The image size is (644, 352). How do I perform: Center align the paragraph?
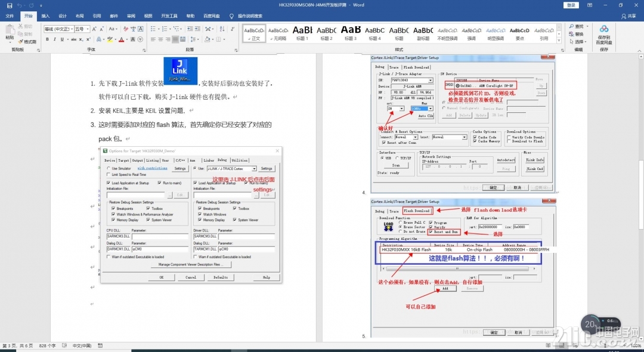(x=160, y=39)
